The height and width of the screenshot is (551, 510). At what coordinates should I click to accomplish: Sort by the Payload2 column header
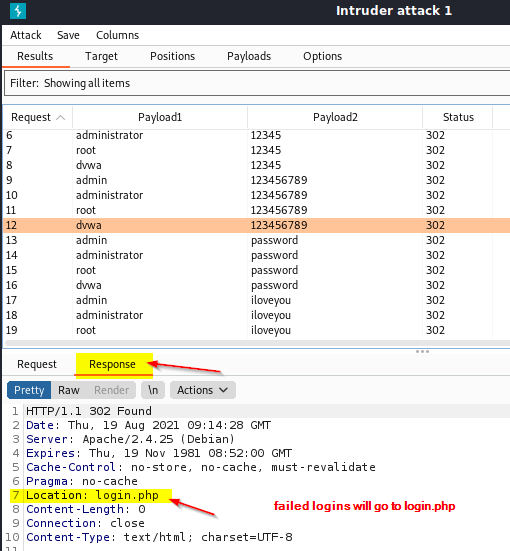[x=335, y=117]
